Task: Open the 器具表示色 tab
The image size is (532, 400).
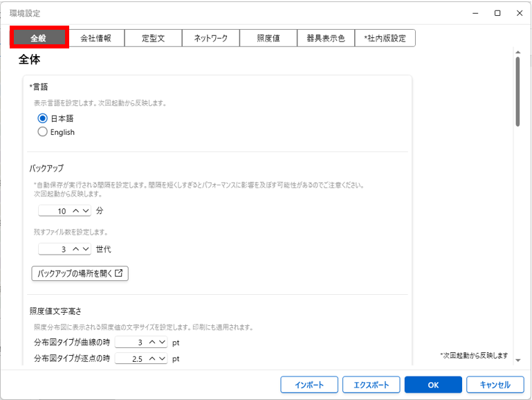Action: pos(325,38)
